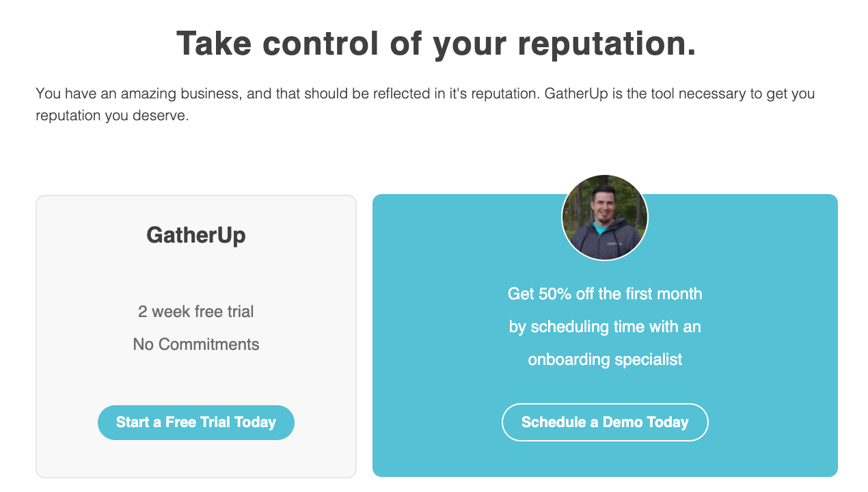Screen dimensions: 868x492
Task: Click the phrase onboarding specialist
Action: 605,359
